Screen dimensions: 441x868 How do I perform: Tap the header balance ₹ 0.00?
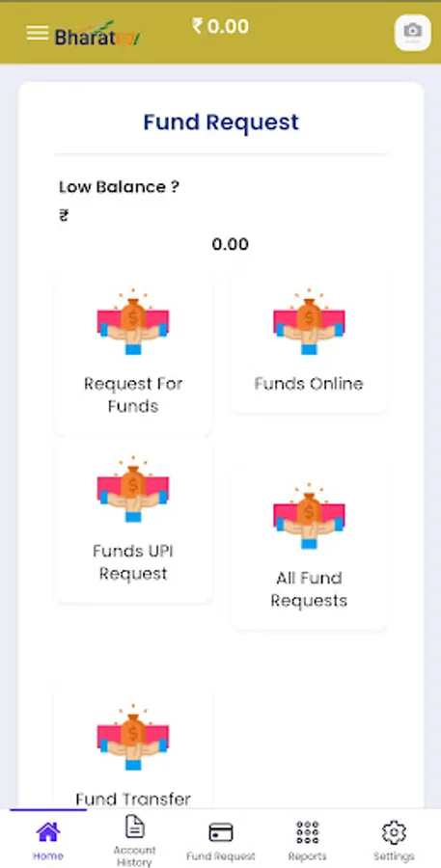coord(220,26)
